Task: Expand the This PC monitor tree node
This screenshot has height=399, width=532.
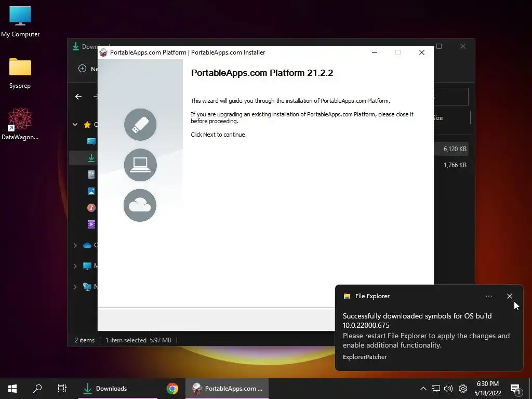Action: tap(75, 266)
